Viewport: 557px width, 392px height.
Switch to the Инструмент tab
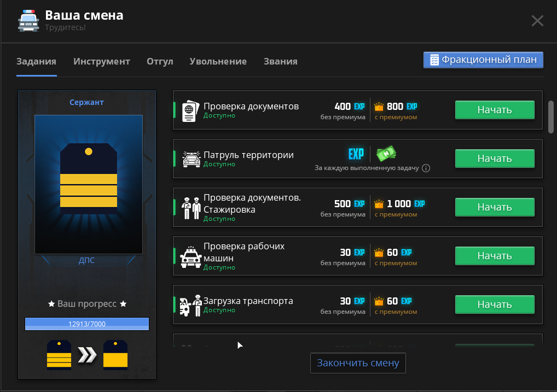tap(102, 61)
